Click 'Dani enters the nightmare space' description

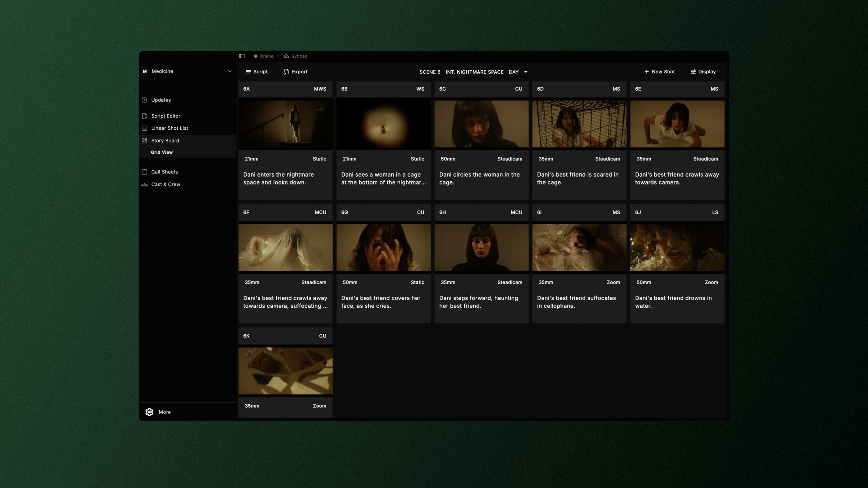click(278, 178)
